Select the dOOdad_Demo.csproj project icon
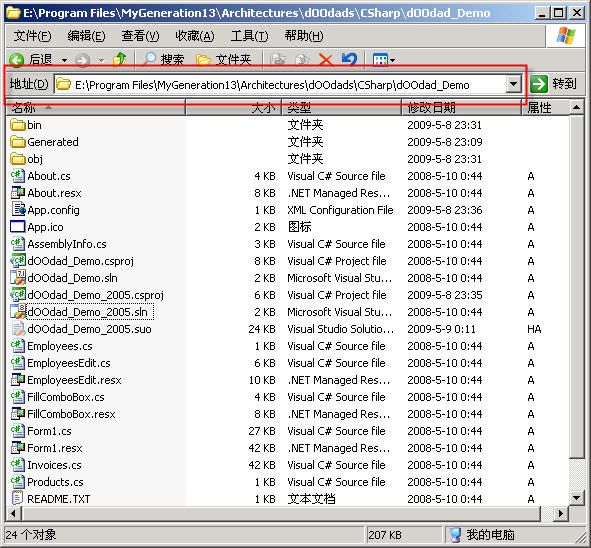Screen dimensions: 591x548 (x=18, y=260)
